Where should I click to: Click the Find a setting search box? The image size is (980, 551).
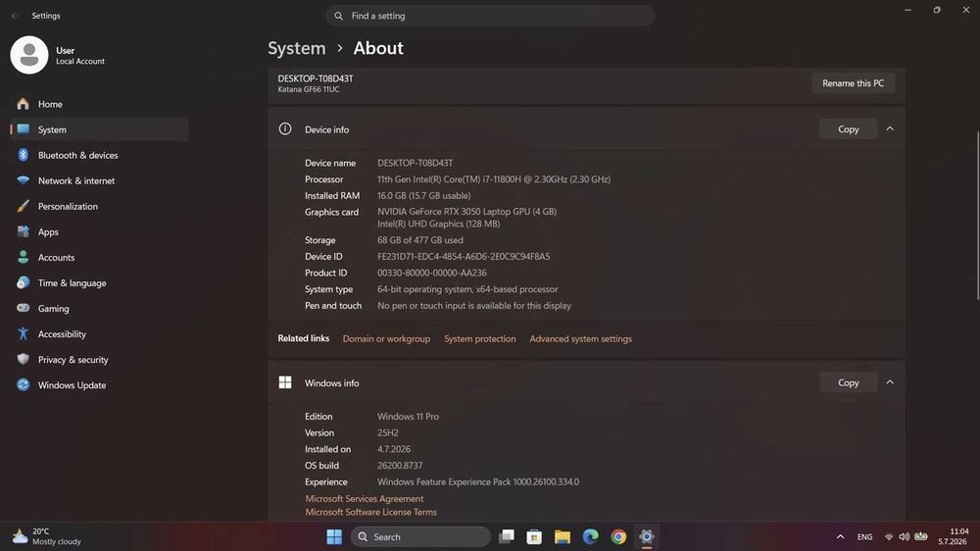490,16
